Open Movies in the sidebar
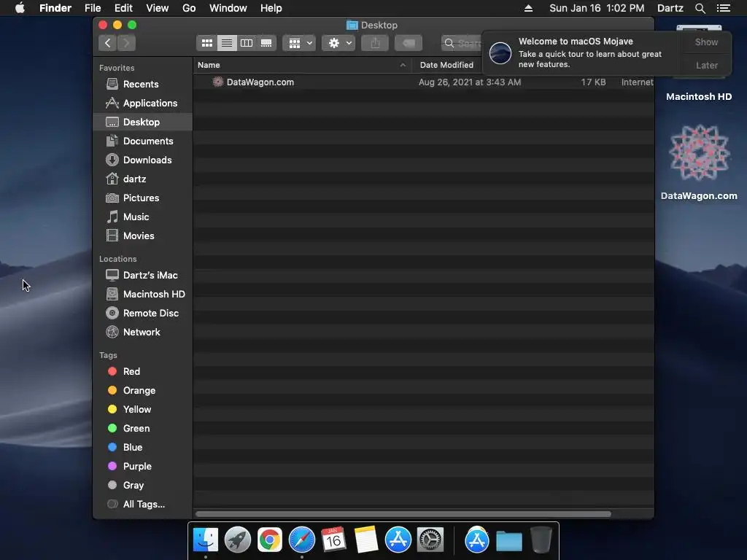The image size is (747, 560). 142,236
